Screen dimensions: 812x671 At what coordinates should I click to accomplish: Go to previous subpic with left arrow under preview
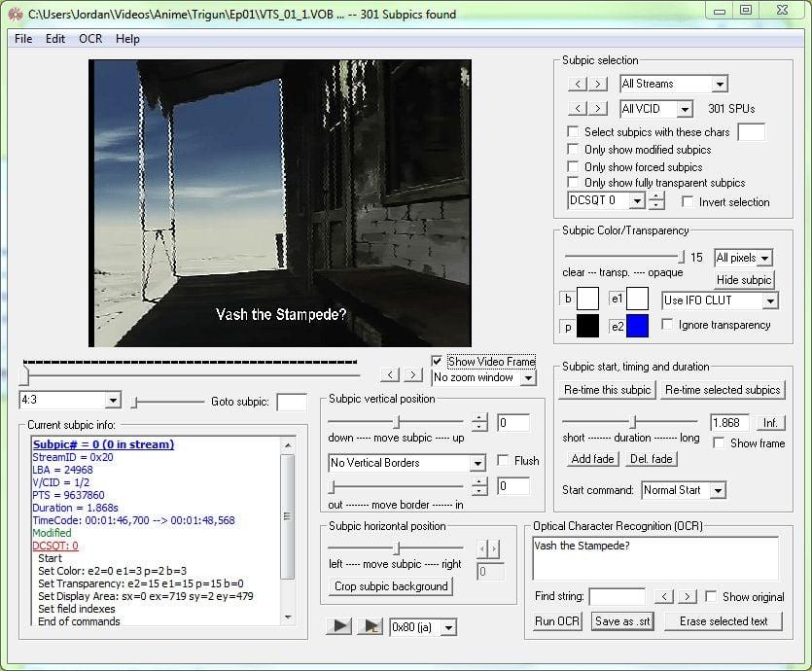click(x=390, y=374)
